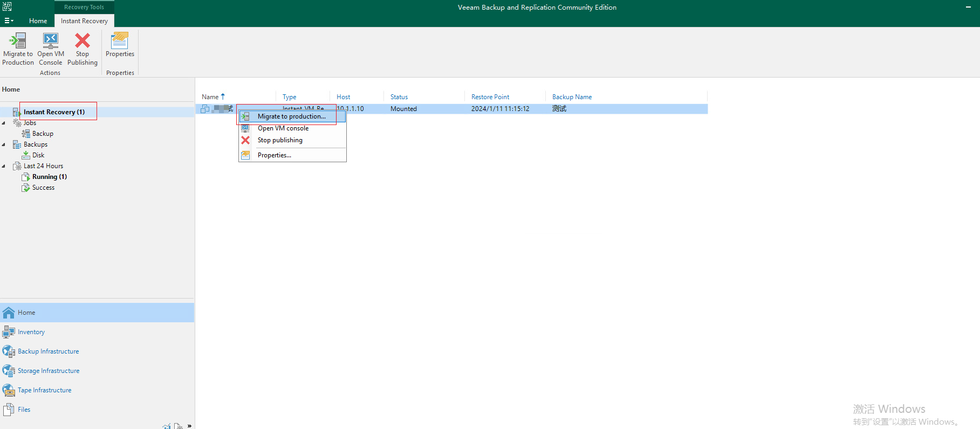The image size is (980, 429).
Task: Open the main application menu button
Action: pos(9,20)
